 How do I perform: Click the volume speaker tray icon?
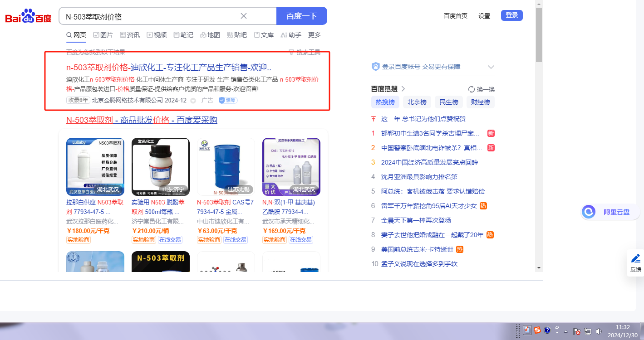click(x=599, y=331)
